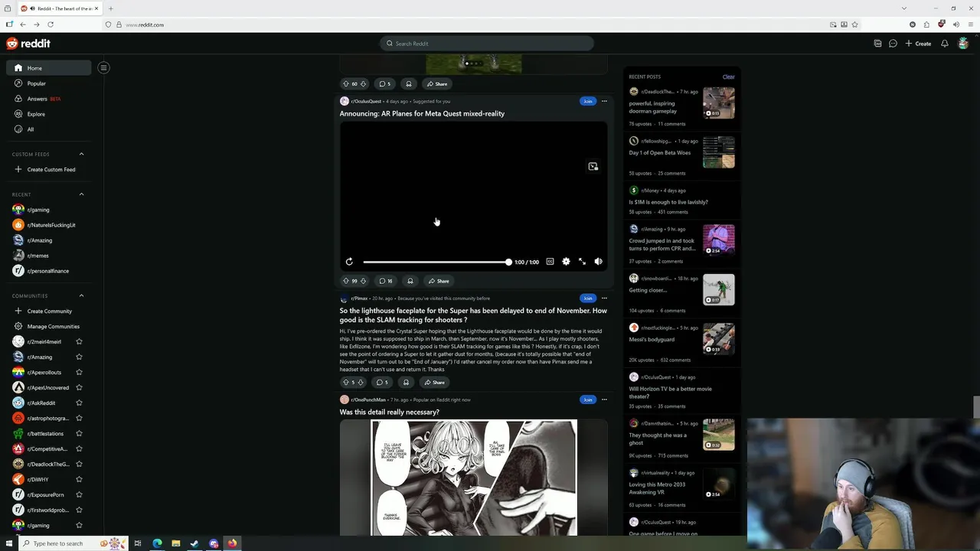The height and width of the screenshot is (551, 980).
Task: Click the Search Reddit field
Action: tap(487, 44)
